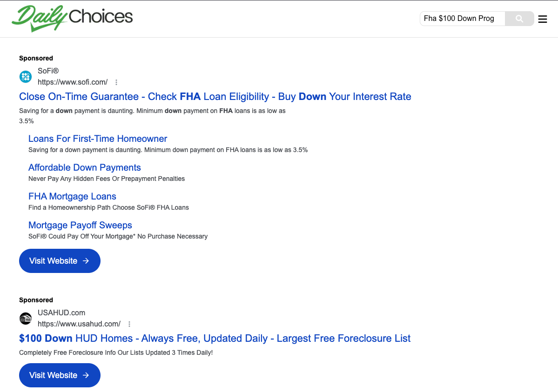The height and width of the screenshot is (392, 558).
Task: Click the SoFi favicon icon
Action: tap(25, 76)
